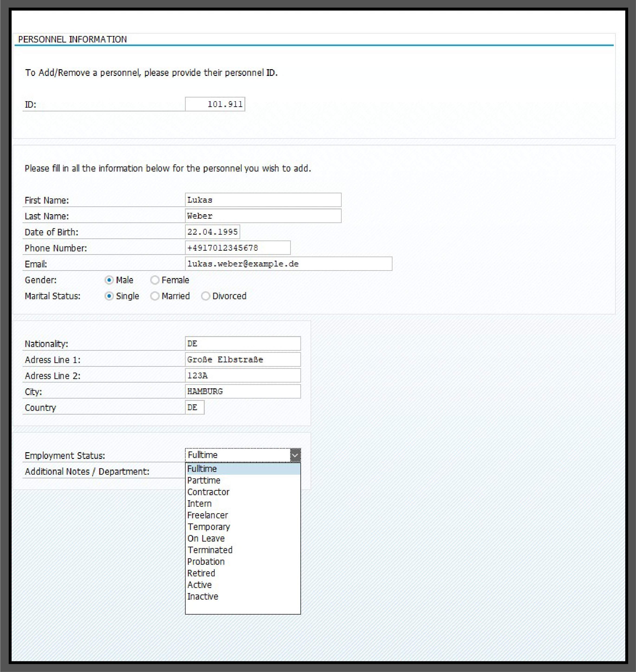Image resolution: width=636 pixels, height=672 pixels.
Task: Click the City field showing HAMBURG
Action: tap(242, 391)
